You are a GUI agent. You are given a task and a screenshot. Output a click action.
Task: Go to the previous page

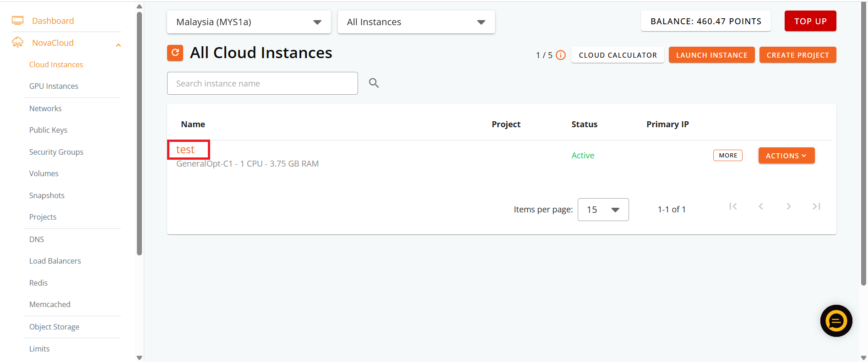coord(761,206)
